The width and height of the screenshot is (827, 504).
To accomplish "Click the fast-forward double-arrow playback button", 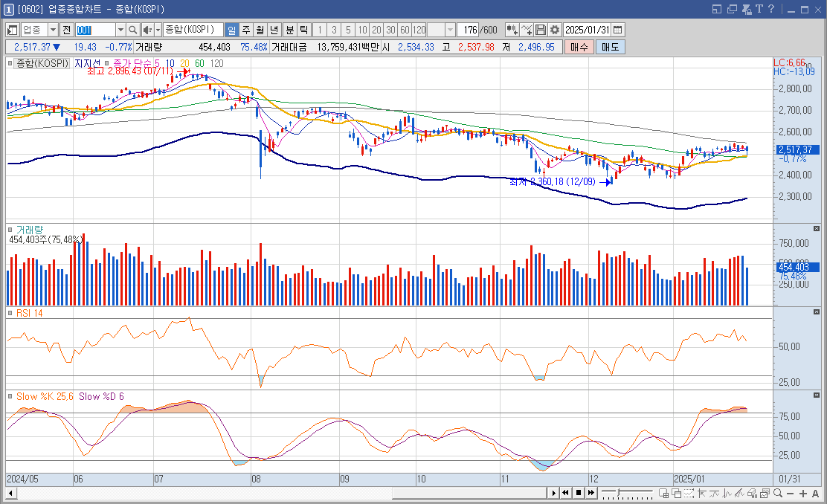I will click(x=591, y=493).
